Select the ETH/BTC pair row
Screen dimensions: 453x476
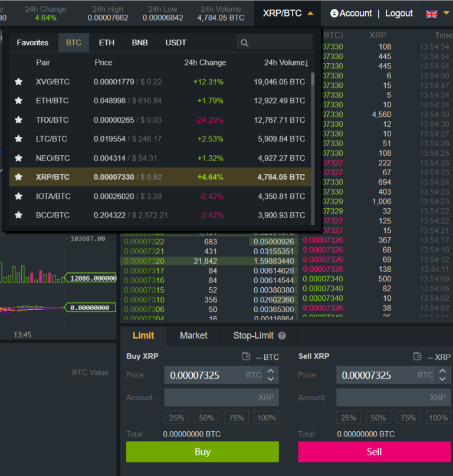(160, 100)
